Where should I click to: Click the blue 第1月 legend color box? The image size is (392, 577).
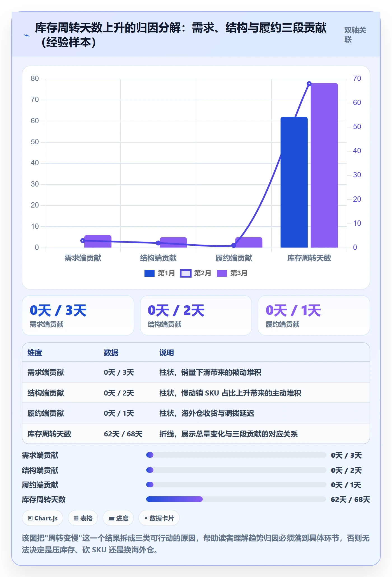[x=150, y=273]
